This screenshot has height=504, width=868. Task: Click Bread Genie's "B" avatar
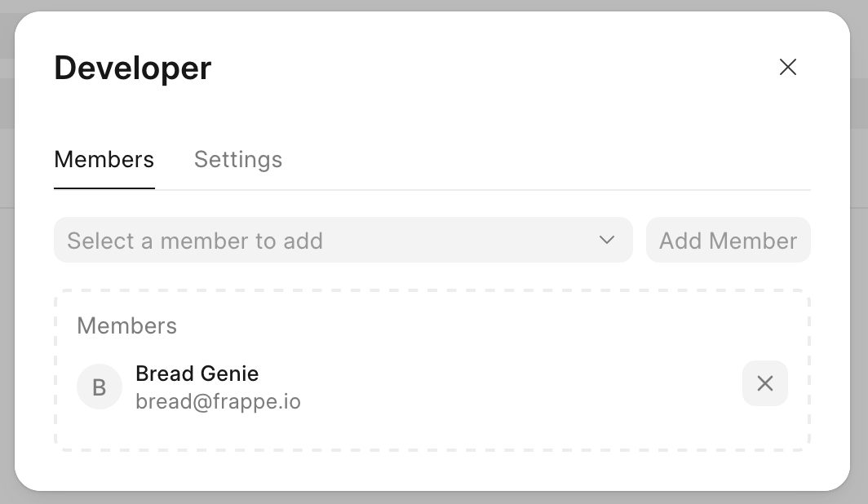tap(100, 387)
